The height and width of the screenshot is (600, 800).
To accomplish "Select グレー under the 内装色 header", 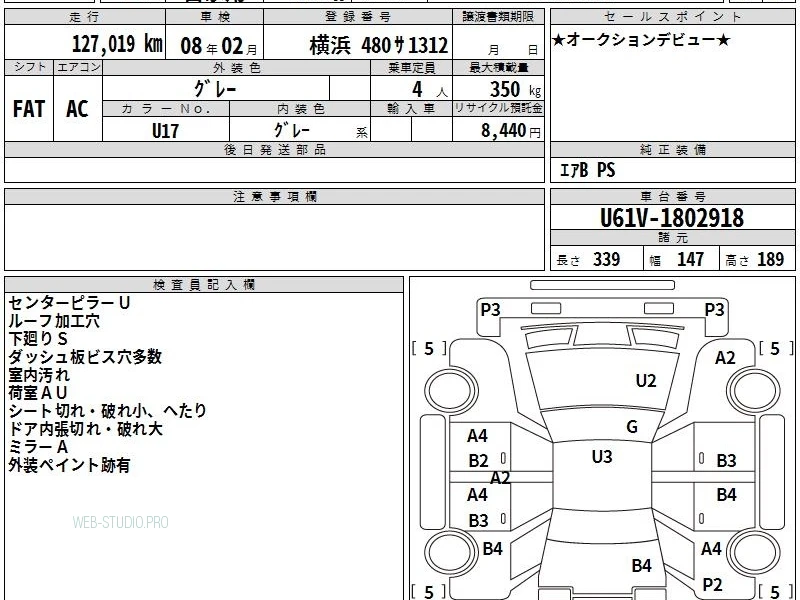I will click(291, 130).
